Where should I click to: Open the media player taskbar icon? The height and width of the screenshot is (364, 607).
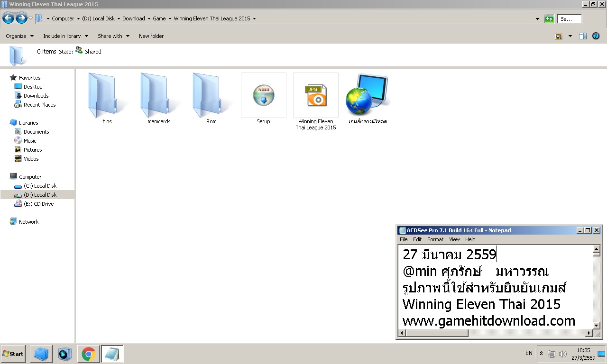pyautogui.click(x=64, y=354)
